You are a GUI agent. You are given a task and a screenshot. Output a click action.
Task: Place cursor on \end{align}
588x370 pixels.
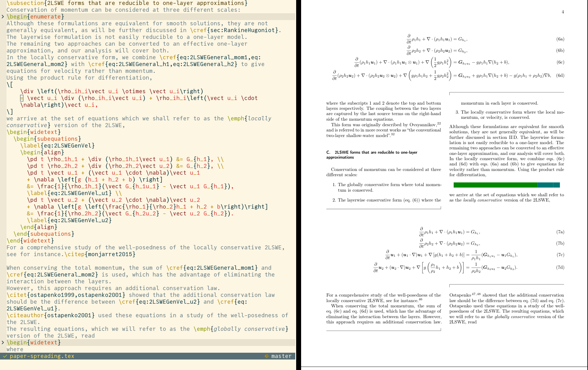(x=39, y=227)
